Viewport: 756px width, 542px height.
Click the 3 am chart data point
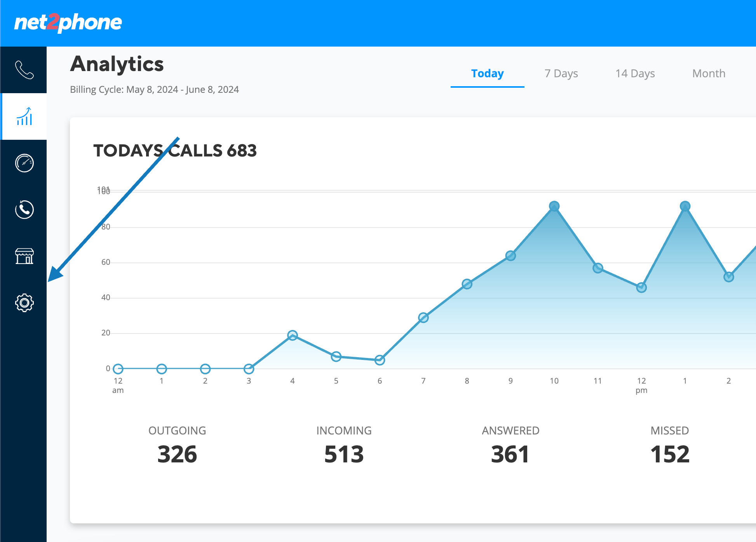pyautogui.click(x=249, y=369)
